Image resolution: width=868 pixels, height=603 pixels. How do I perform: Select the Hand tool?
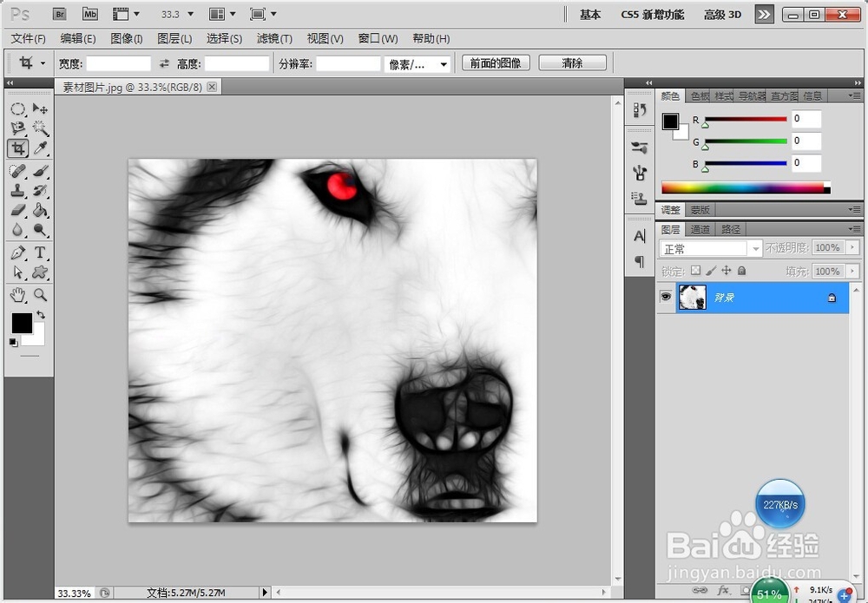[17, 295]
